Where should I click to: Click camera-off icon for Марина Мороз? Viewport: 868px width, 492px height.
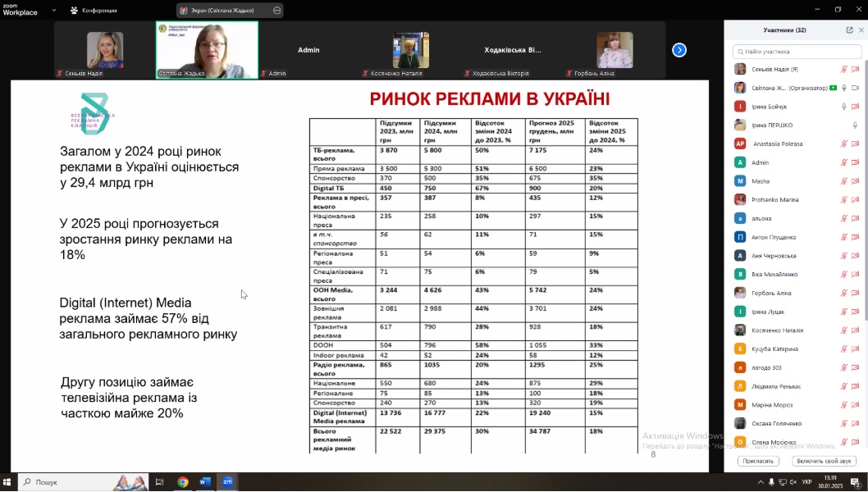click(855, 404)
